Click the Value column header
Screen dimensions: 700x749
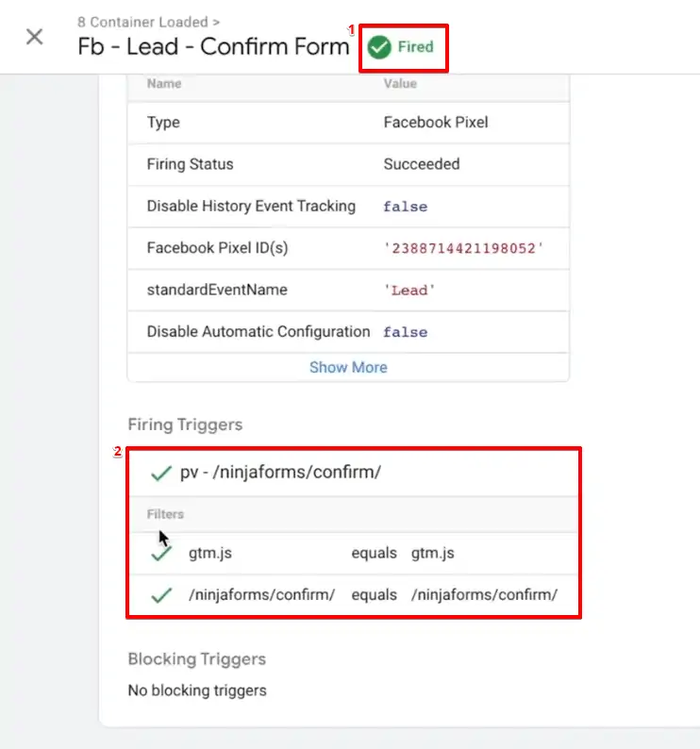[400, 84]
